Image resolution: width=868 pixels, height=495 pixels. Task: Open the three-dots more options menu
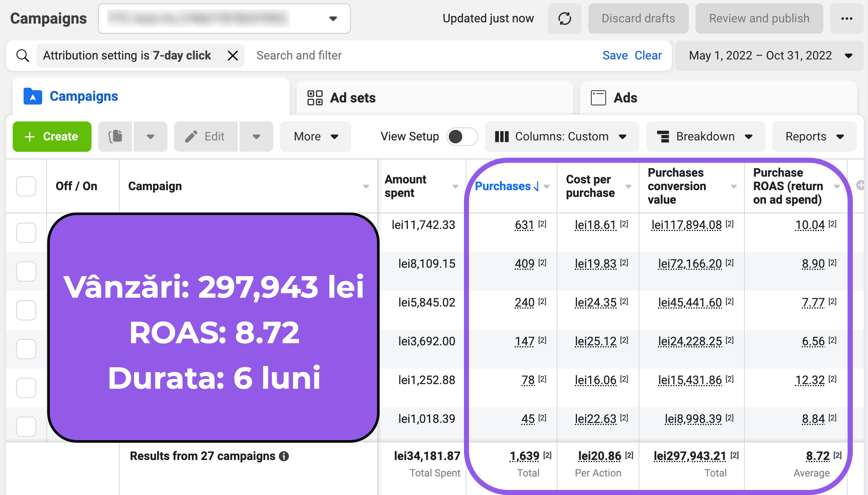(846, 19)
